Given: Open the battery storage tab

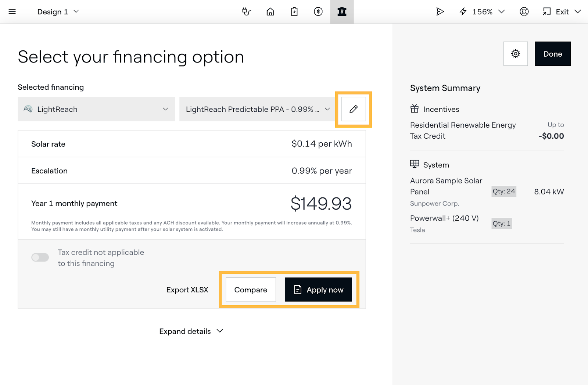Looking at the screenshot, I should 294,12.
